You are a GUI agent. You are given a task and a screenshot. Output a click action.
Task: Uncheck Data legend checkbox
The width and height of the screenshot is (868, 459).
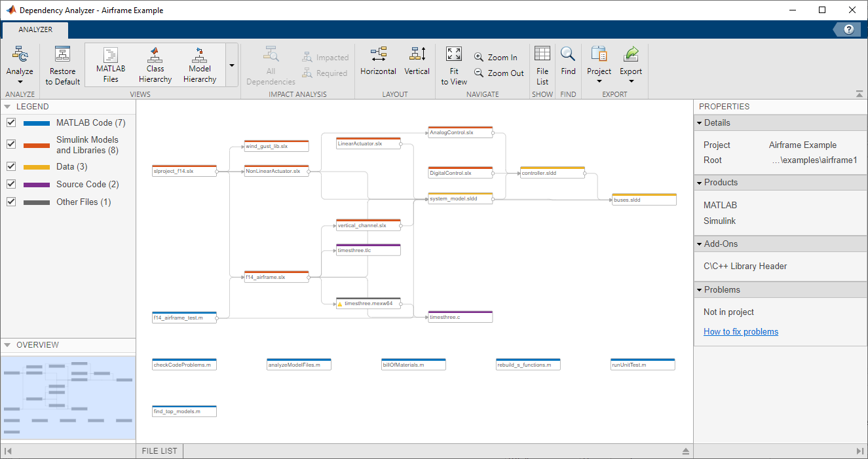coord(11,166)
